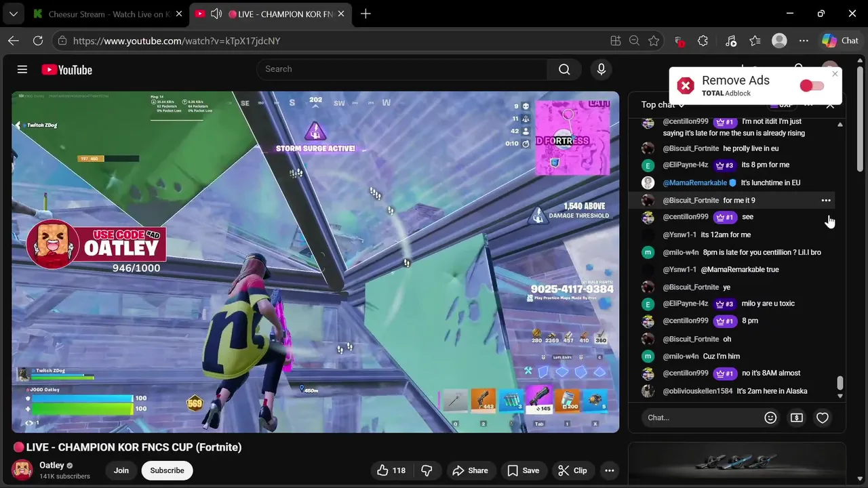868x488 pixels.
Task: Start voice search with the microphone
Action: coord(601,69)
